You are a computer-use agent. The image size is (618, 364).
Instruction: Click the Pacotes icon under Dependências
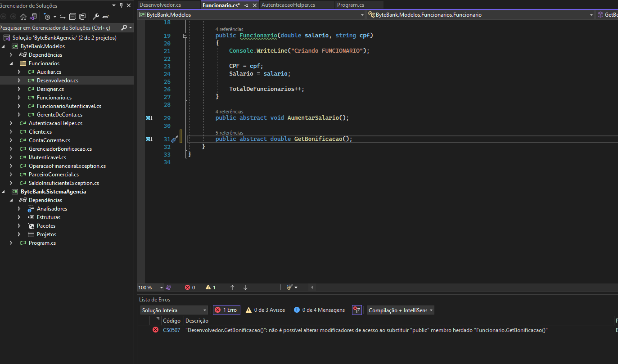(31, 226)
